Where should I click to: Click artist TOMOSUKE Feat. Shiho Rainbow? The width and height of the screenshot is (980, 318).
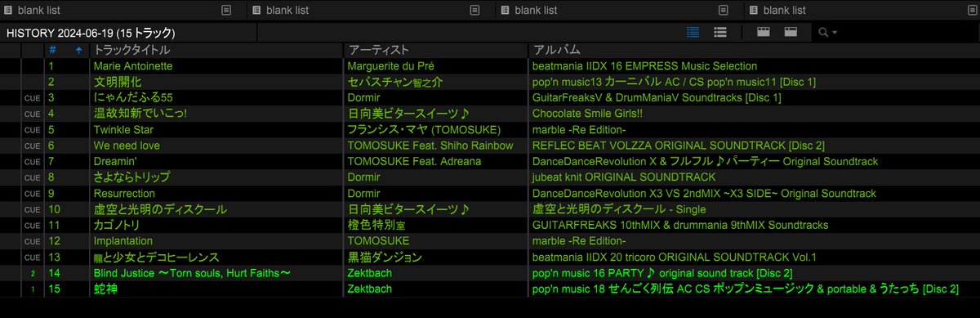[430, 146]
